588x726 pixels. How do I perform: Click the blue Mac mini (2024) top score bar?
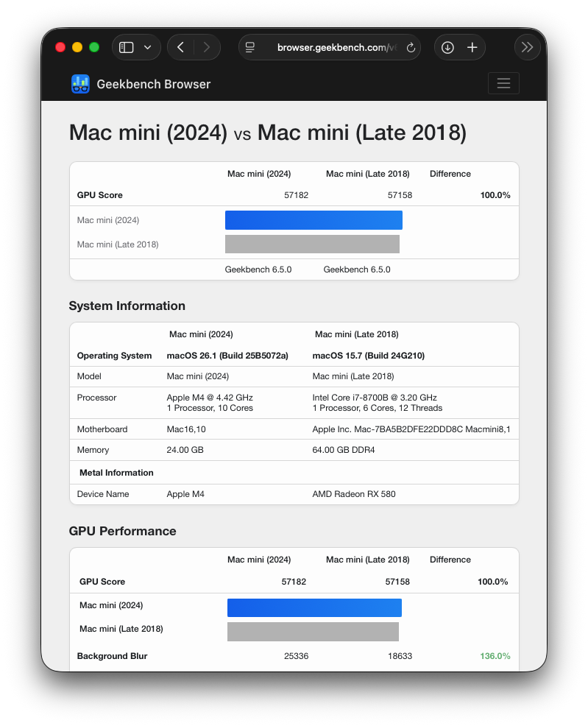pyautogui.click(x=314, y=220)
